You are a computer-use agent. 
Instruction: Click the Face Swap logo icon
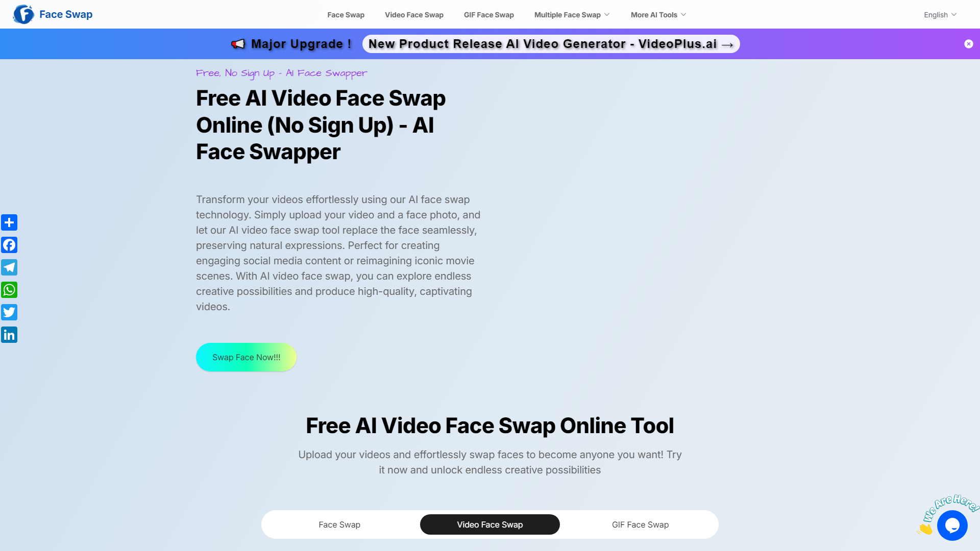tap(23, 14)
